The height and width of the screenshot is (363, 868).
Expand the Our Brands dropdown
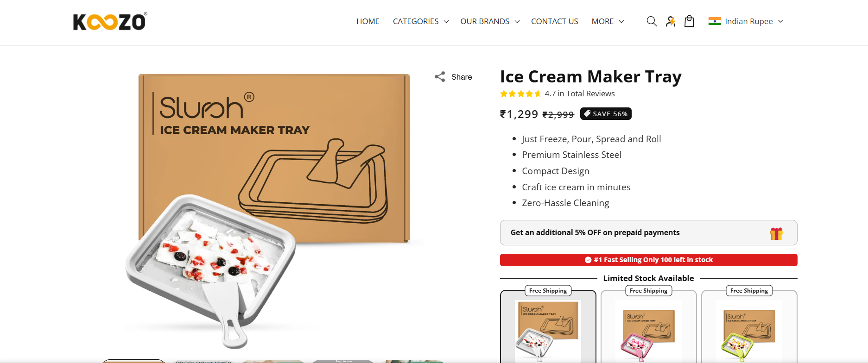click(490, 21)
